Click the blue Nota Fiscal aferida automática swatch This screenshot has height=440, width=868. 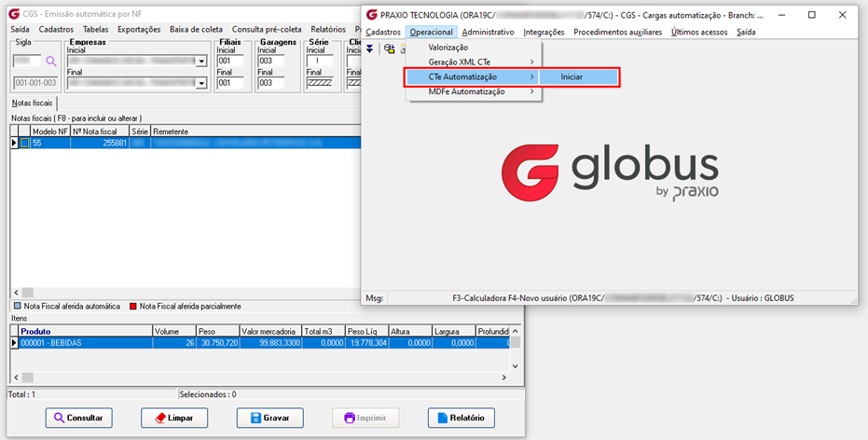17,306
